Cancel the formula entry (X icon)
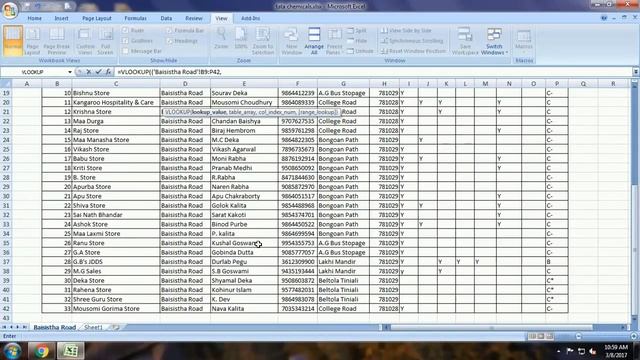 tap(89, 72)
